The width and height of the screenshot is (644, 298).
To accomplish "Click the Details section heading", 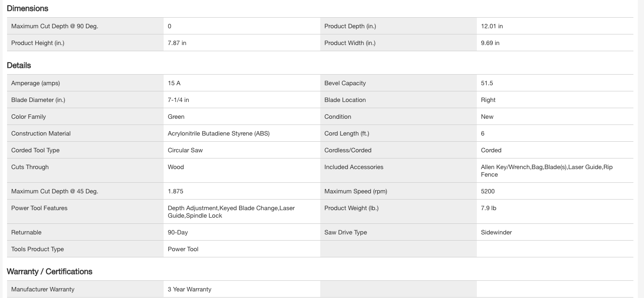I will click(19, 65).
